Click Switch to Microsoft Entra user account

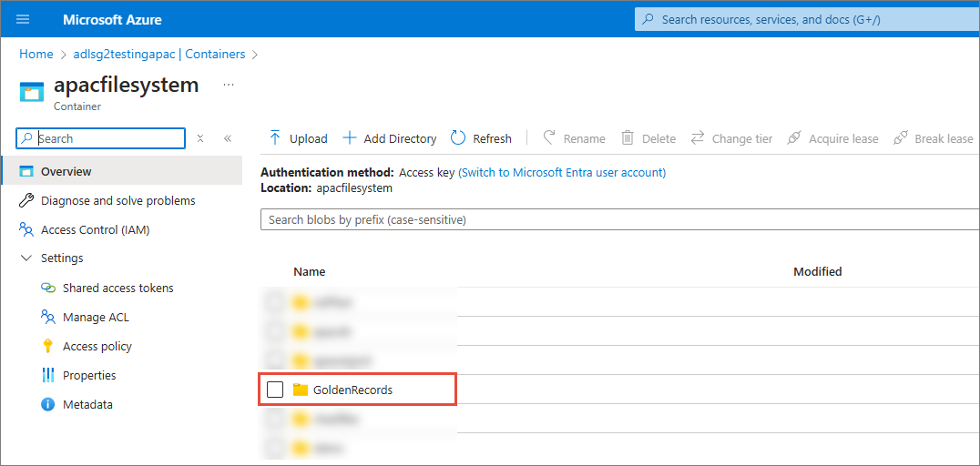pos(562,172)
